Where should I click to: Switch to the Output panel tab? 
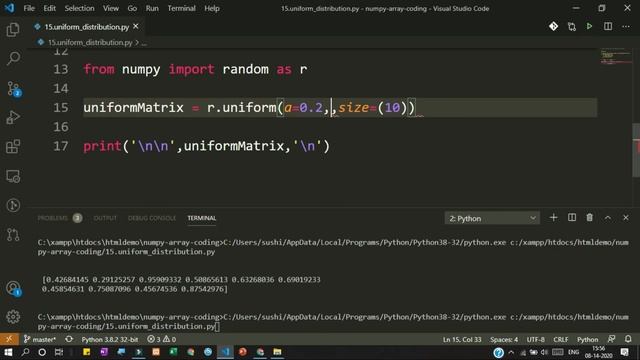click(x=105, y=218)
